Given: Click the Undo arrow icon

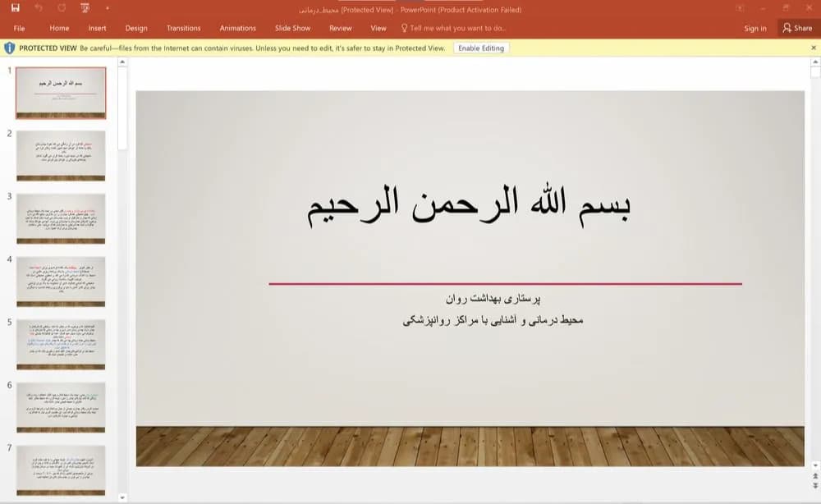Looking at the screenshot, I should [39, 8].
